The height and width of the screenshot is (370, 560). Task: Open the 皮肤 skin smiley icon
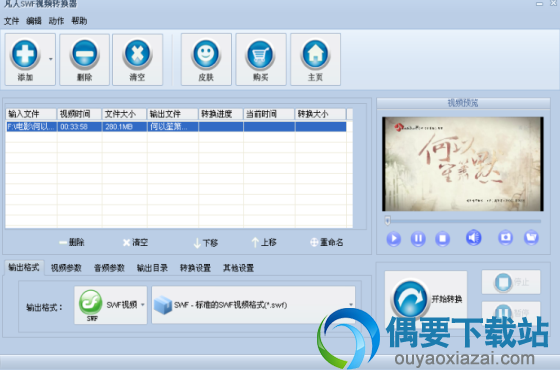(x=206, y=54)
